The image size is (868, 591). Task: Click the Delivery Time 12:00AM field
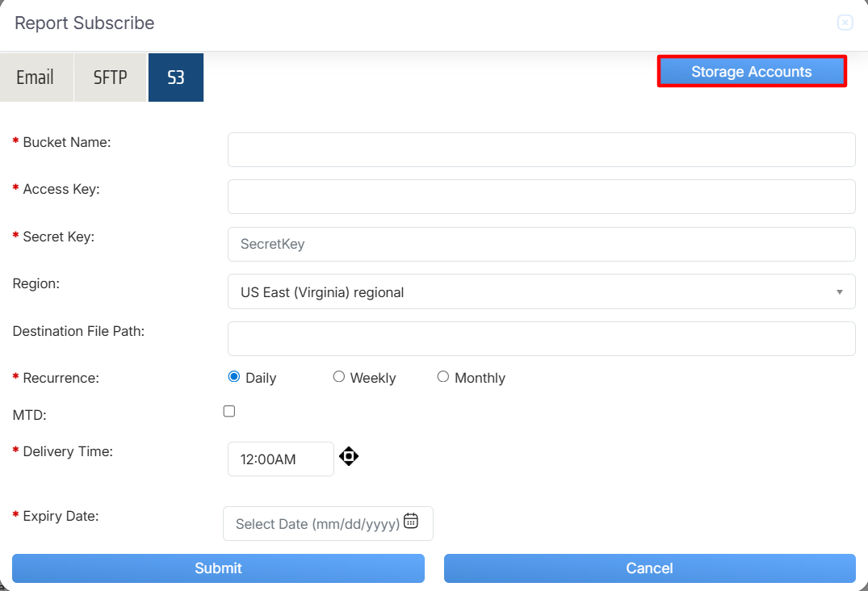click(280, 459)
